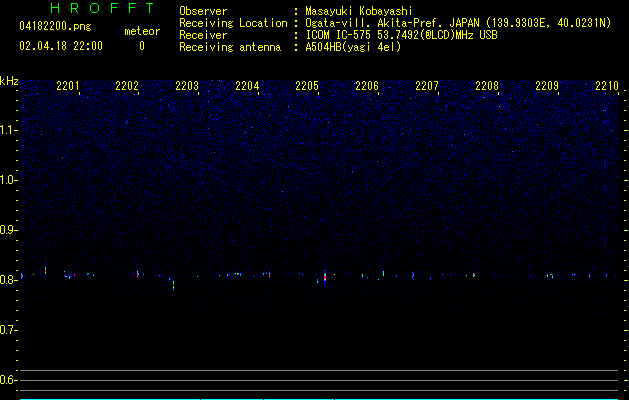Image resolution: width=629 pixels, height=400 pixels.
Task: Select the A504HB(yagi 4el) antenna text
Action: pos(353,47)
